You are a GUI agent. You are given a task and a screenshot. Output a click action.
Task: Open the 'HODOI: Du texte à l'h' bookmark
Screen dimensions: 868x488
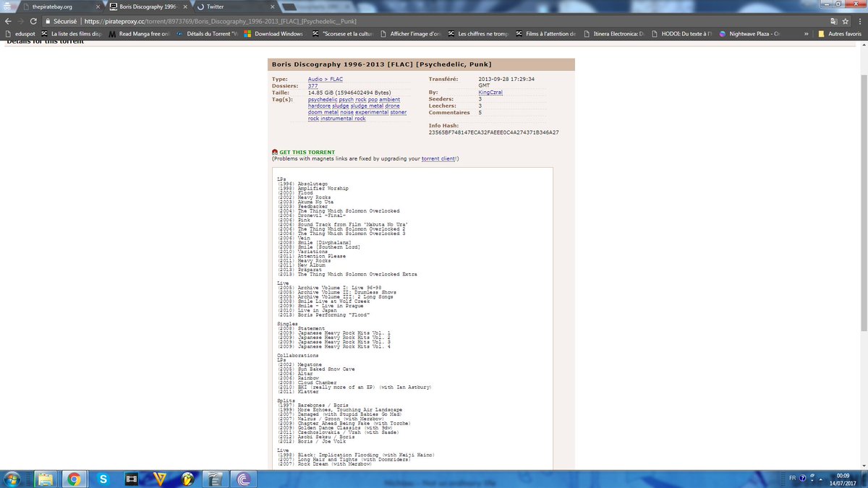pyautogui.click(x=682, y=33)
